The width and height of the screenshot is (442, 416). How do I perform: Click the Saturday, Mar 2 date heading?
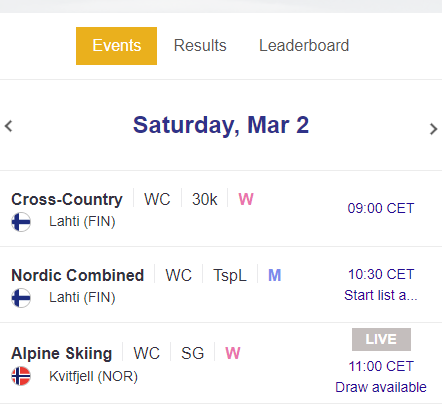pos(221,125)
